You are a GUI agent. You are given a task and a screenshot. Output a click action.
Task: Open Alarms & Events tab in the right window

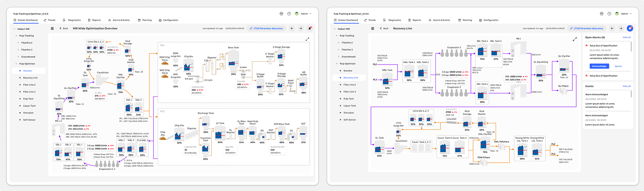coord(439,20)
